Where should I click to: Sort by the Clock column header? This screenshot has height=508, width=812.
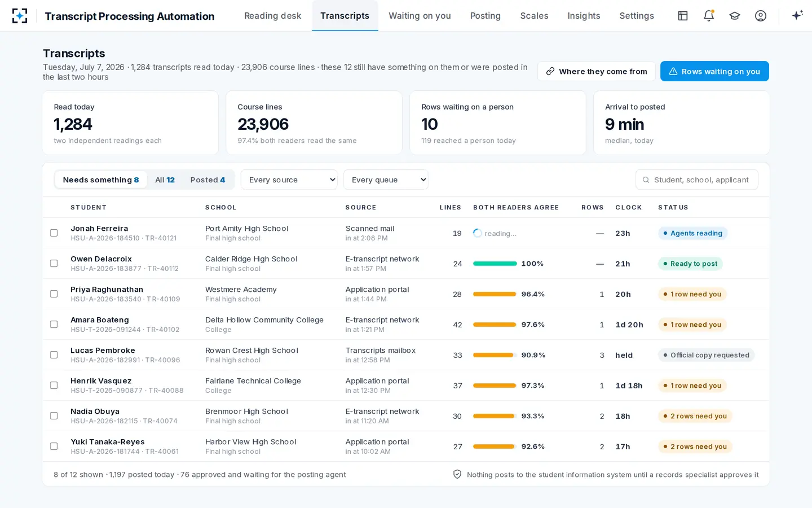[629, 208]
